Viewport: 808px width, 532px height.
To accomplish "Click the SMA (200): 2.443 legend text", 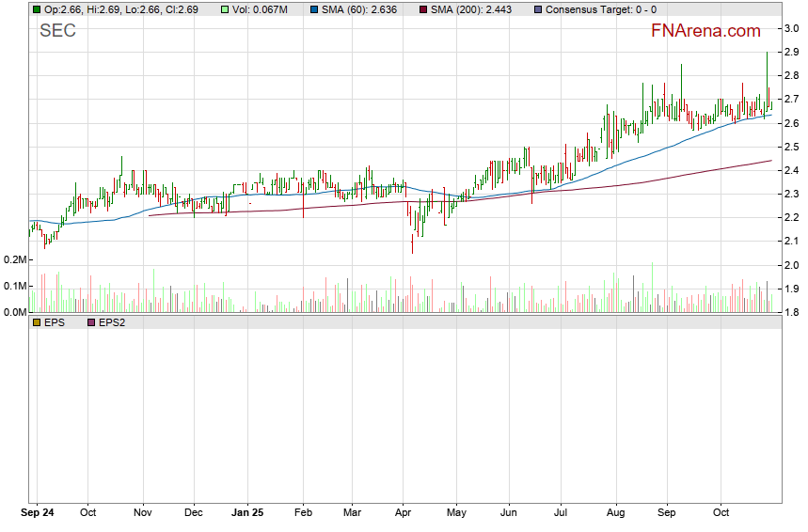I will tap(472, 8).
